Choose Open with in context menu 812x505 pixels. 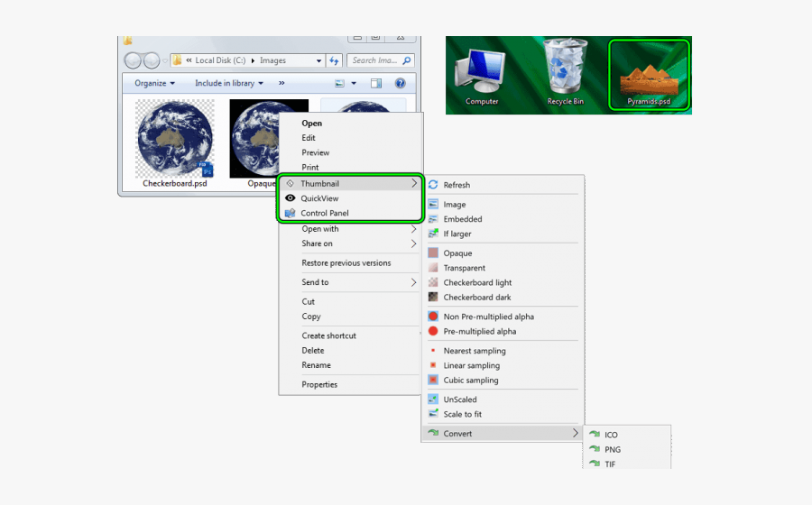pos(320,229)
